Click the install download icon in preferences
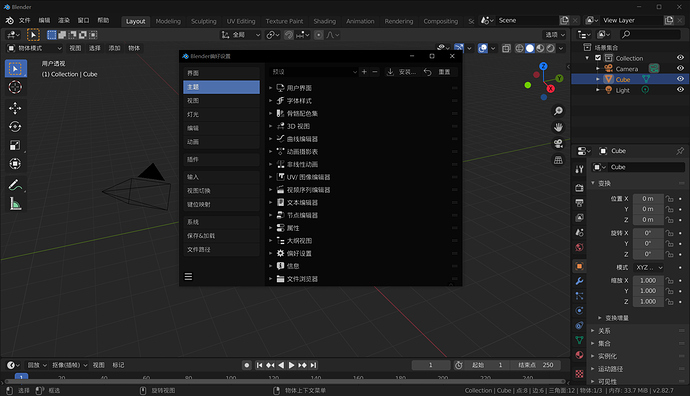Image resolution: width=690 pixels, height=396 pixels. pyautogui.click(x=390, y=72)
